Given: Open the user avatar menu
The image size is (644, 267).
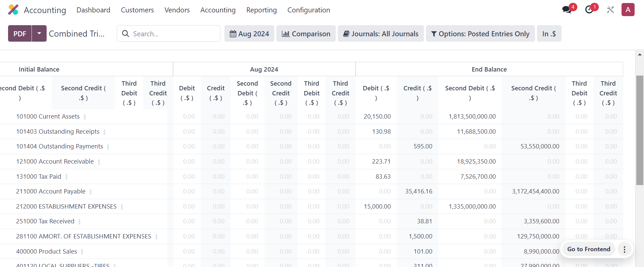Looking at the screenshot, I should pos(628,10).
